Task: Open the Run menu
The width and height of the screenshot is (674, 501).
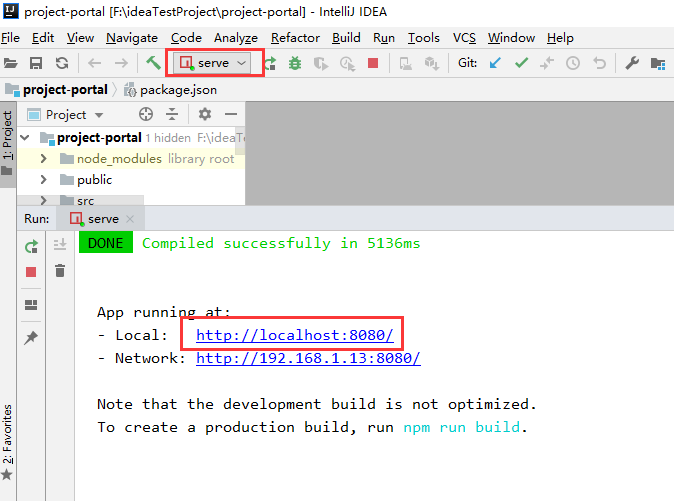Action: pyautogui.click(x=384, y=38)
